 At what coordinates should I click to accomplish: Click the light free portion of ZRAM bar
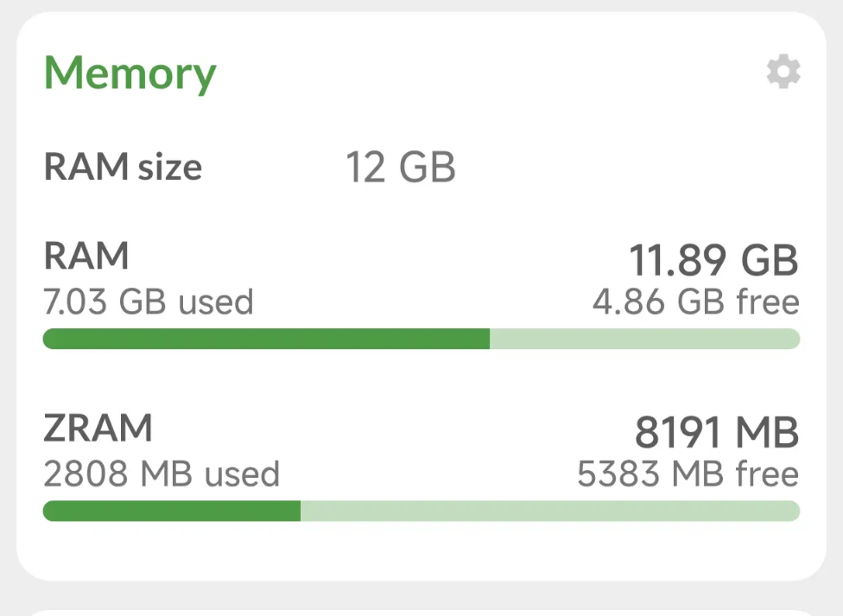click(x=549, y=511)
